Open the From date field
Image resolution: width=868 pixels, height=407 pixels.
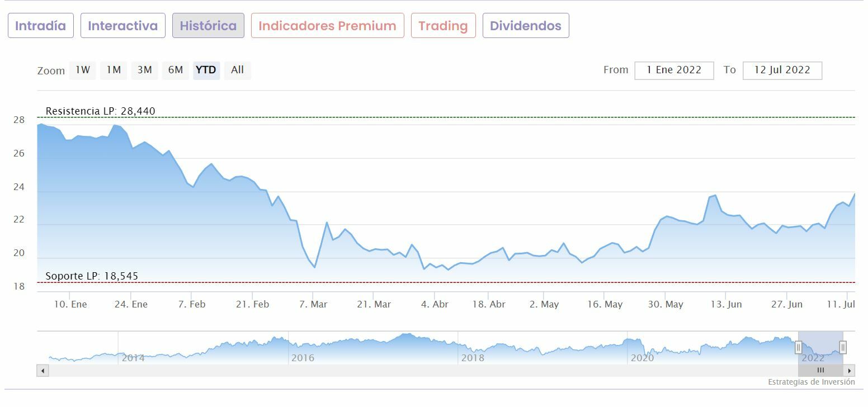tap(674, 70)
